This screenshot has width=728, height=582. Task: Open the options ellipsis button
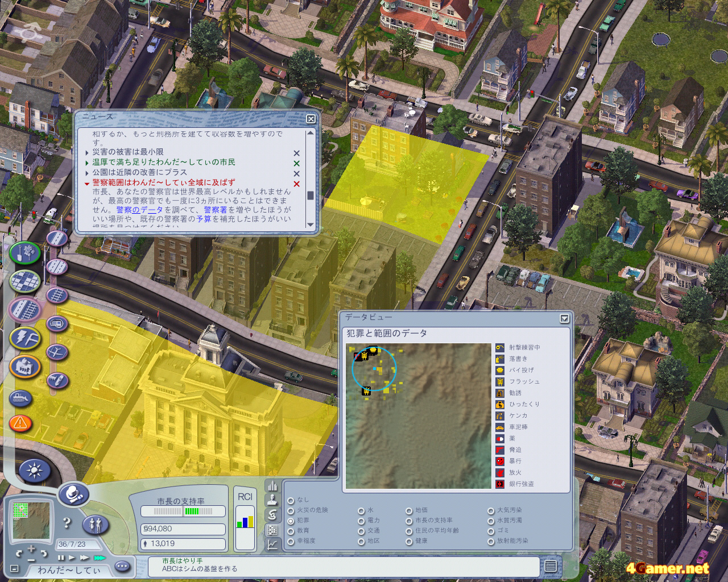coord(122,566)
